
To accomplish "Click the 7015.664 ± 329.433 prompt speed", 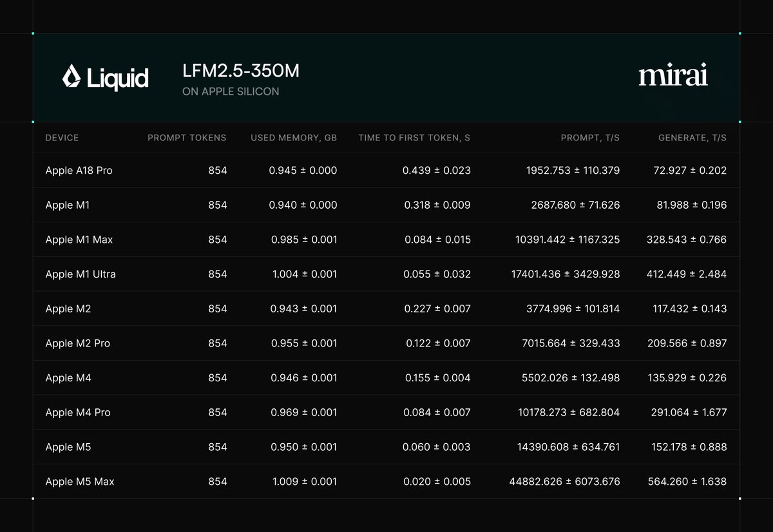I will [571, 343].
